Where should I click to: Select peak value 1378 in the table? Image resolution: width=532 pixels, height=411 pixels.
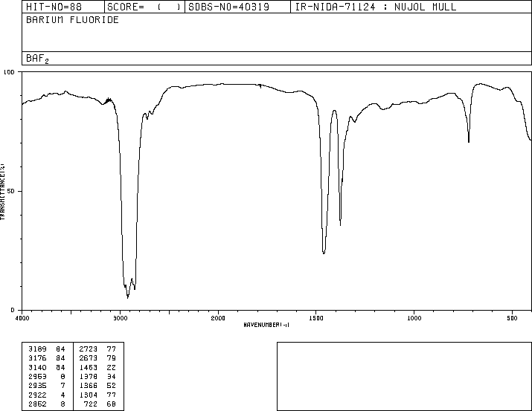(x=89, y=377)
